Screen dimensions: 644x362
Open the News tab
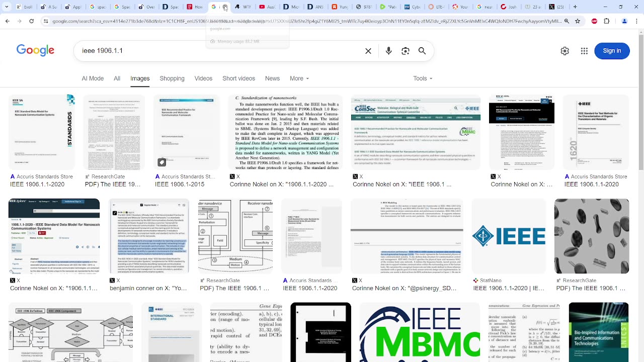tap(272, 78)
